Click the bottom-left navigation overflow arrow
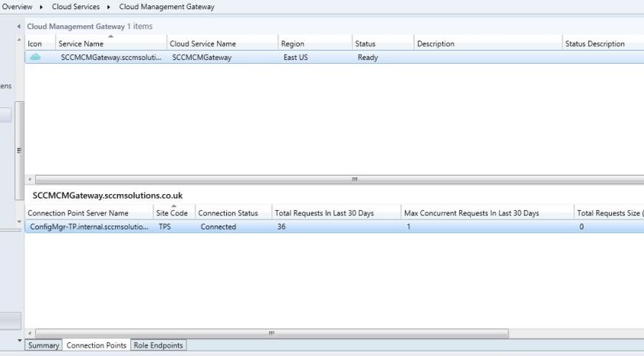Viewport: 644px width, 356px height. click(x=19, y=341)
